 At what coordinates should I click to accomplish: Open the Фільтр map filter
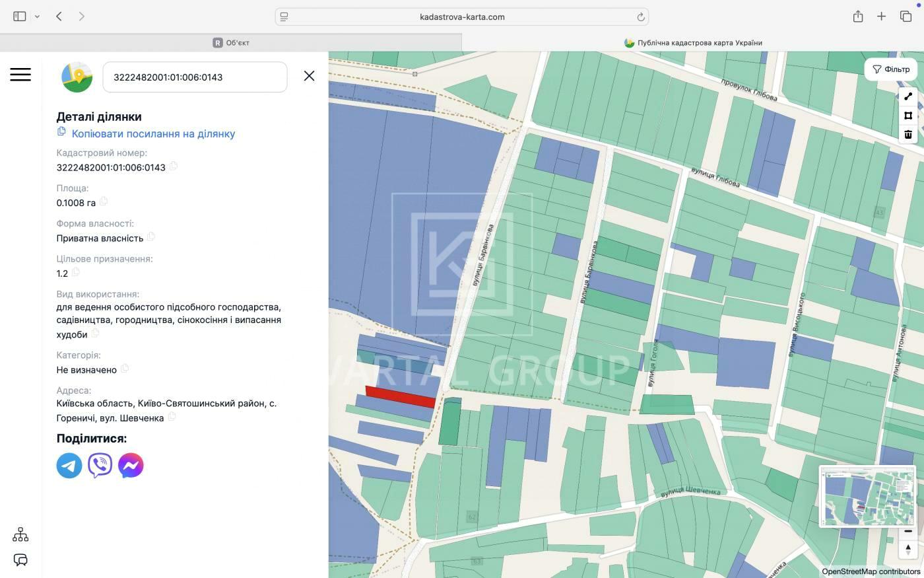[891, 69]
